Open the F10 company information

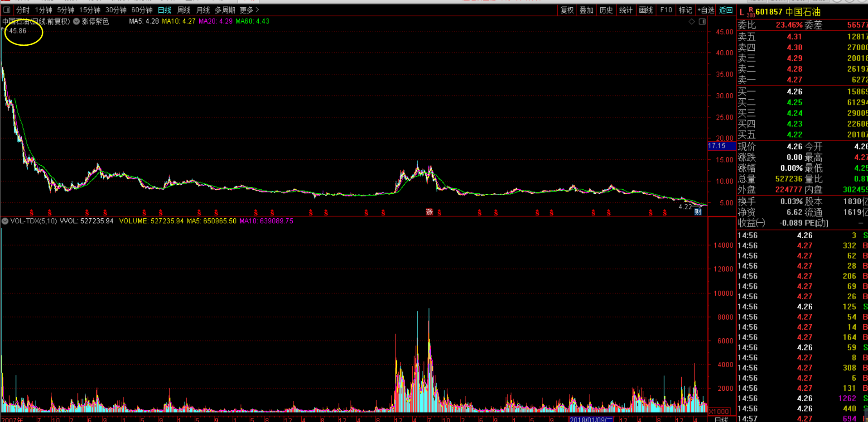(x=666, y=10)
